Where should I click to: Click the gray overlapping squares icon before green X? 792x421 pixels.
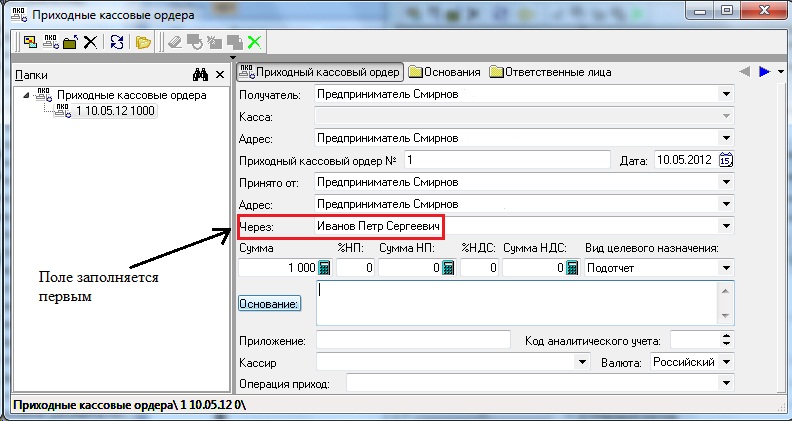pyautogui.click(x=234, y=42)
